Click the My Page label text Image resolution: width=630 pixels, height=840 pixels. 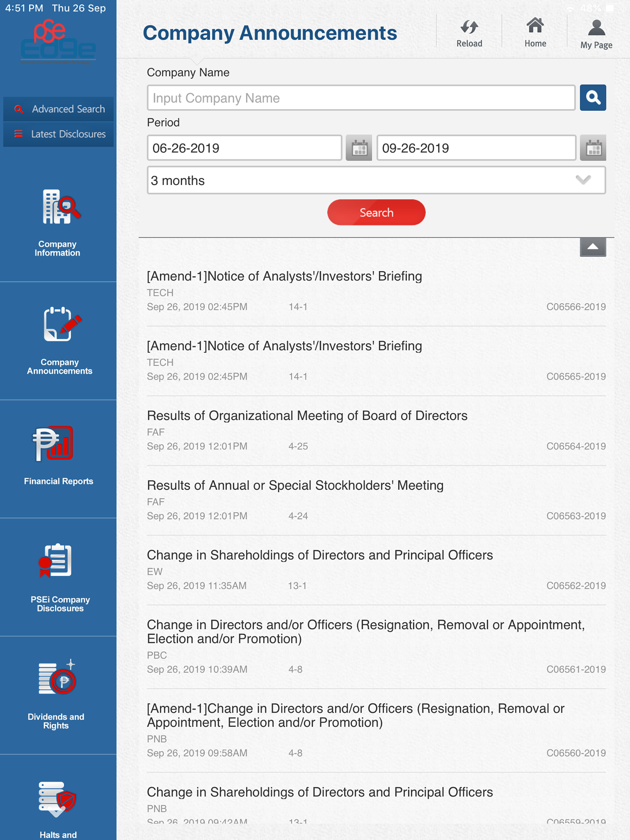click(x=596, y=45)
